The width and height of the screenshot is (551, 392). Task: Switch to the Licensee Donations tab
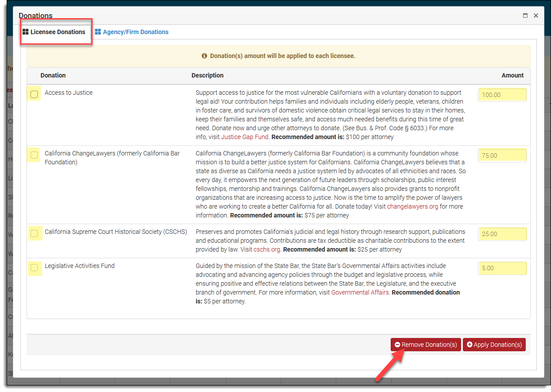[x=54, y=32]
